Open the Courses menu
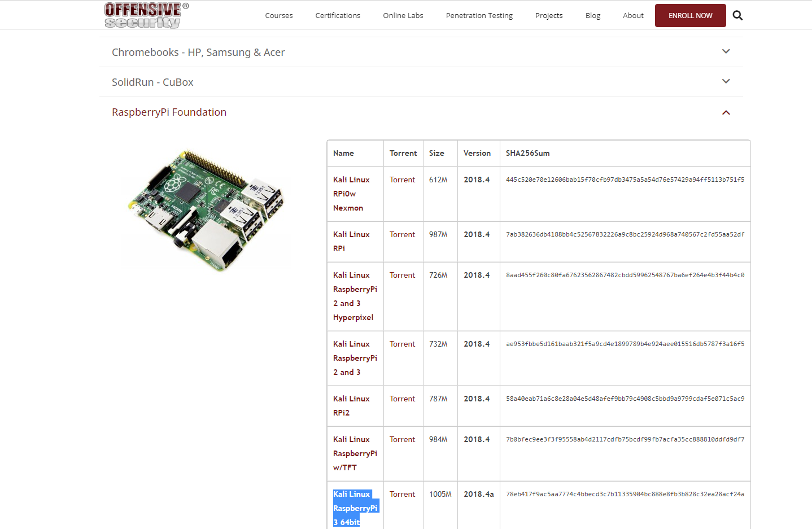The width and height of the screenshot is (812, 529). tap(279, 16)
